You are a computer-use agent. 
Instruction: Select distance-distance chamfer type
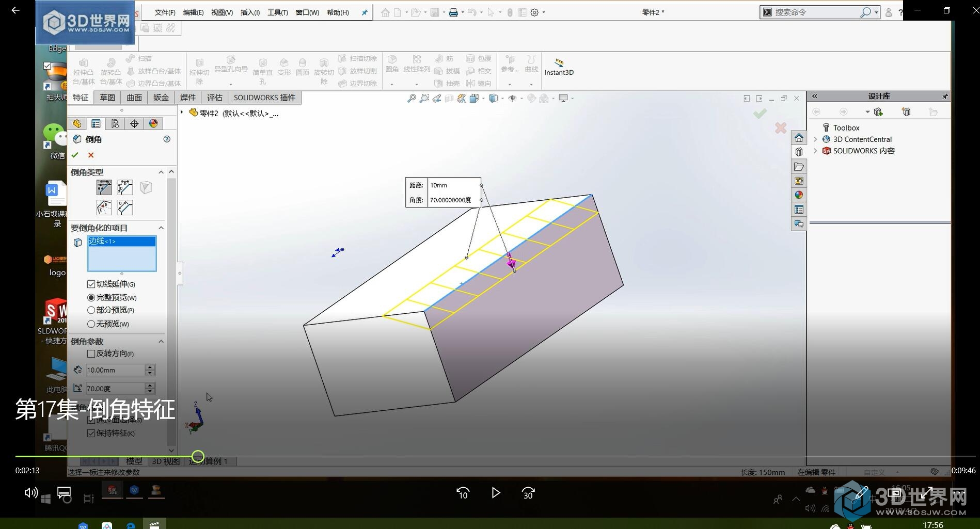pyautogui.click(x=125, y=187)
